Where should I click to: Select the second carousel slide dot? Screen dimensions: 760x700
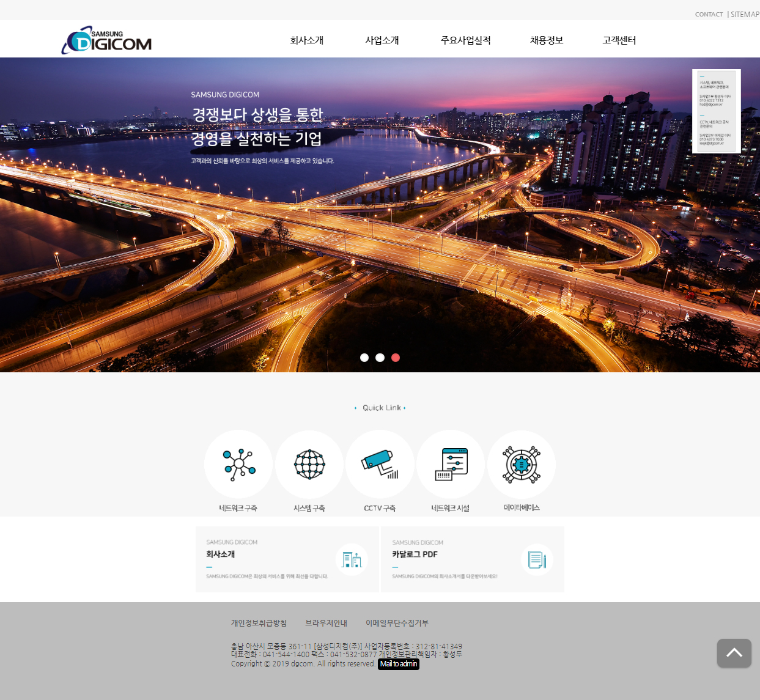point(380,358)
